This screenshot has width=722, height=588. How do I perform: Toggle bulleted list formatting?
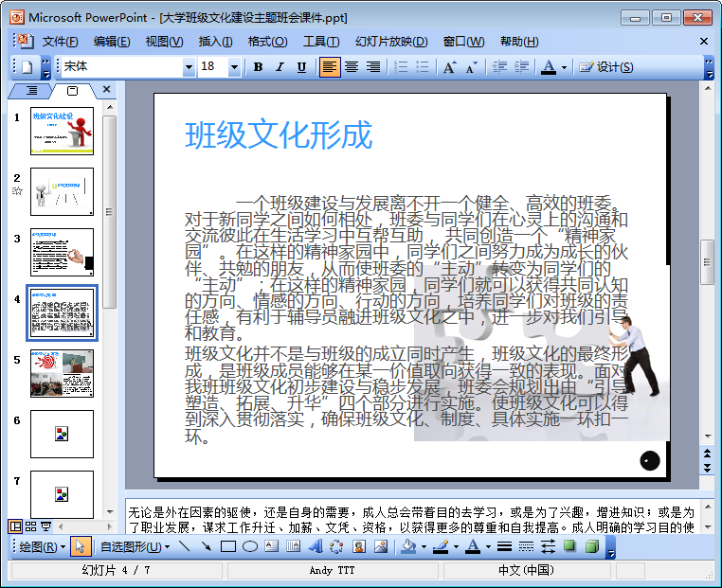[x=422, y=67]
